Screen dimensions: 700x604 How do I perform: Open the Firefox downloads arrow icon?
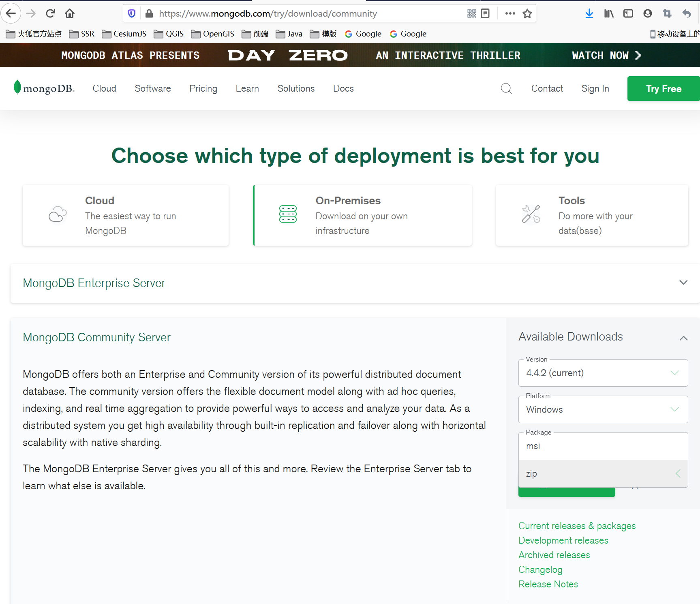[589, 13]
